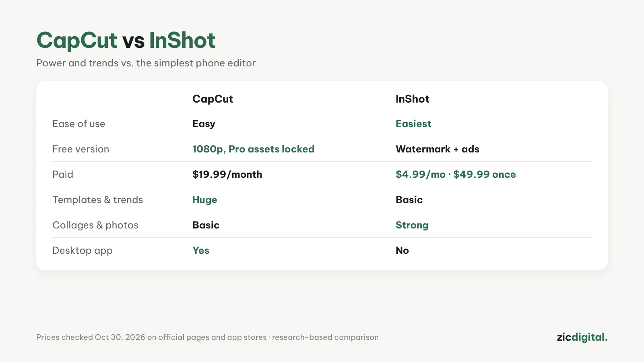The height and width of the screenshot is (362, 644).
Task: Click the '$4.99/mo · $49.99 once' price
Action: click(x=456, y=175)
